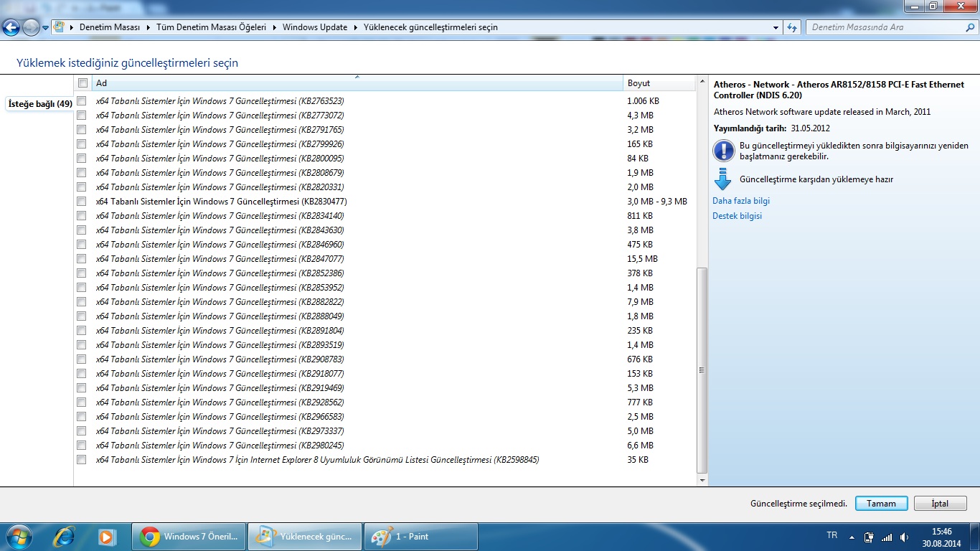
Task: Check the KB2598845 Internet Explorer 8 checkbox
Action: pos(82,459)
